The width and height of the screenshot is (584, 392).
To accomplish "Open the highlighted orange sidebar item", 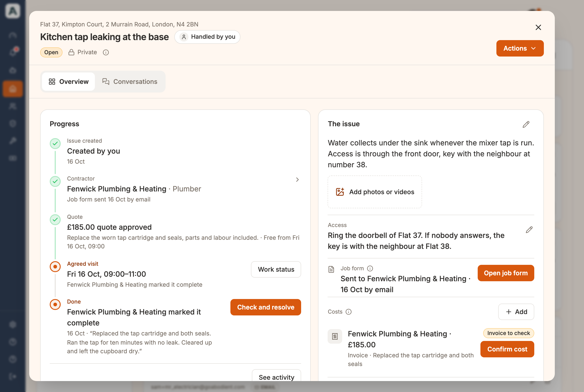I will [x=13, y=89].
